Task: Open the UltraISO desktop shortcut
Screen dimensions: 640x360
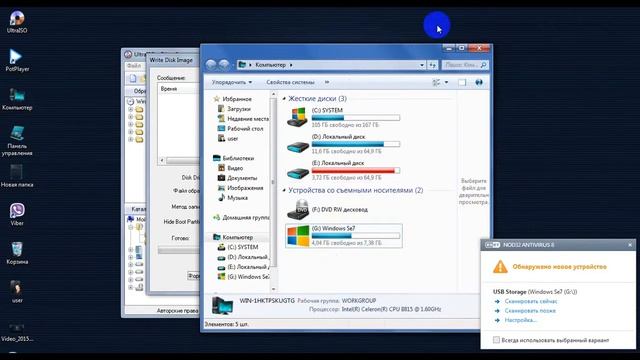Action: [x=17, y=22]
